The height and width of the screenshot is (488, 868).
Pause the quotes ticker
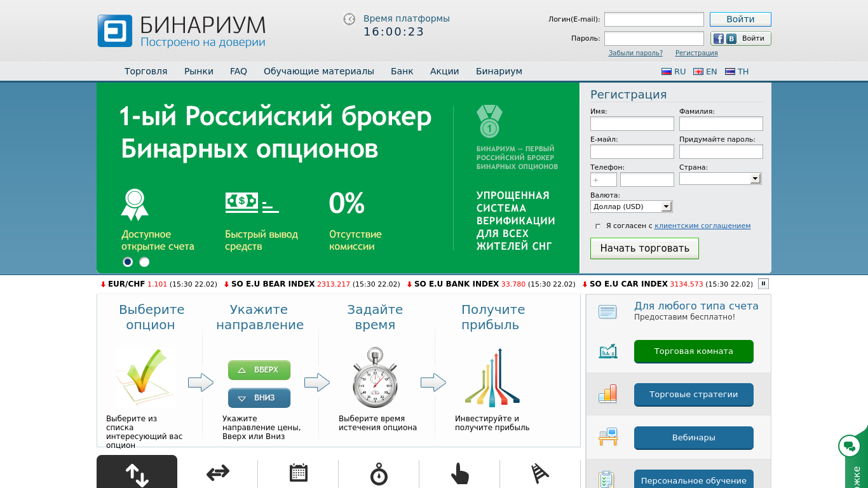[x=764, y=284]
